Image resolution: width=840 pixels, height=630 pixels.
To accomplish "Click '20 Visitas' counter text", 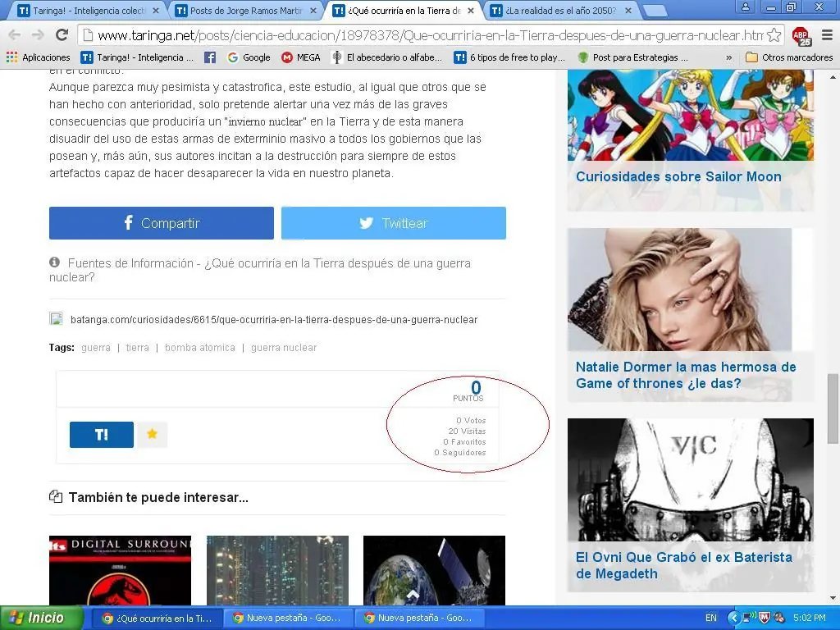I will pos(467,431).
